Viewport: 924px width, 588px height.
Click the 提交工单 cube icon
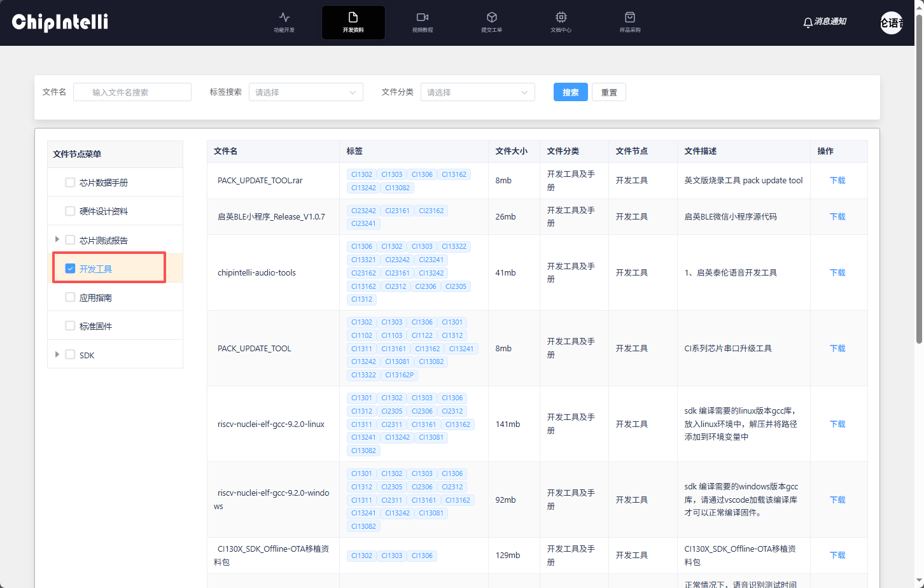point(491,17)
